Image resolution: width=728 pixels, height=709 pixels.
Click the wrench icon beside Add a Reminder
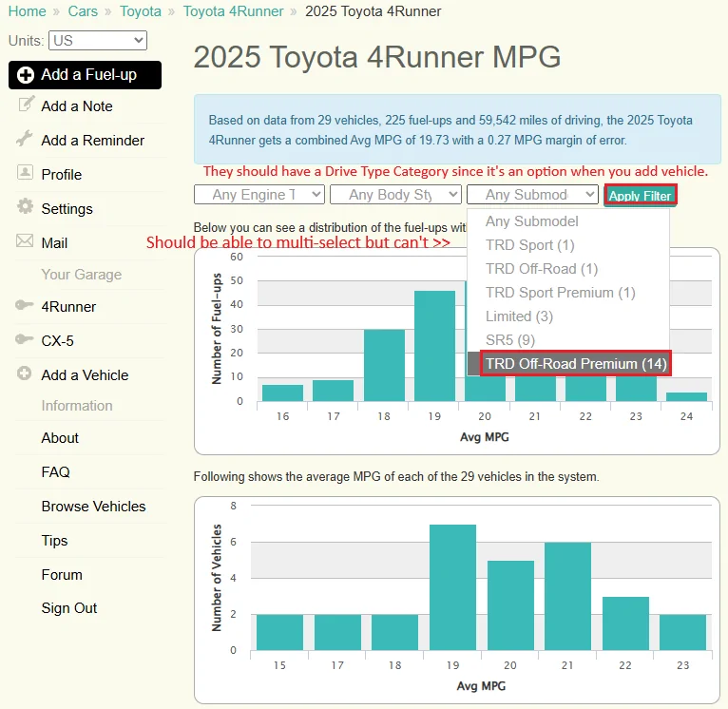tap(25, 139)
